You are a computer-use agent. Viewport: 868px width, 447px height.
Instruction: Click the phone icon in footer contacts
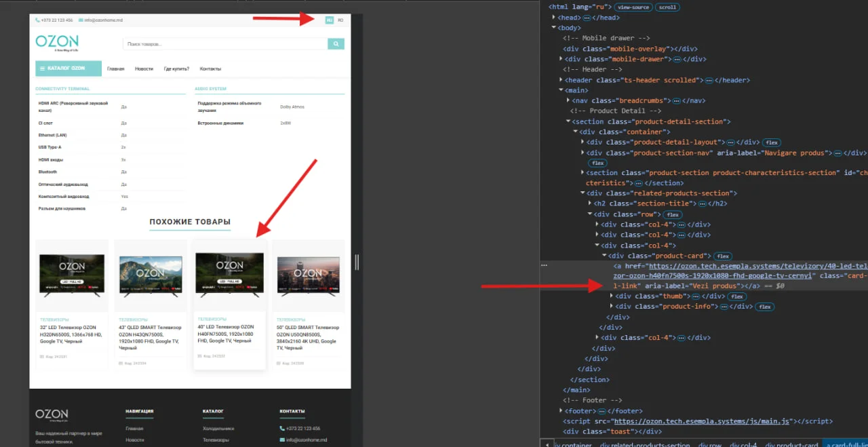(x=282, y=429)
